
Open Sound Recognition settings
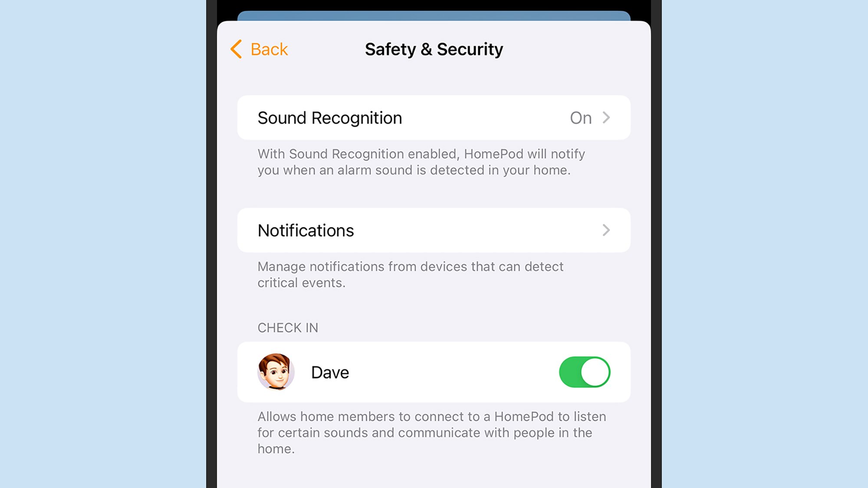click(434, 118)
